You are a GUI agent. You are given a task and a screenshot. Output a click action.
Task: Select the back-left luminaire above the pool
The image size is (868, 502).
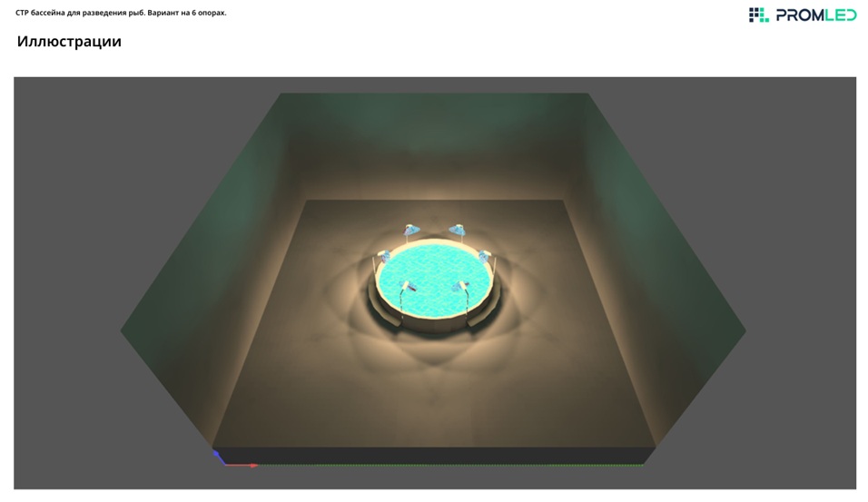[x=412, y=231]
